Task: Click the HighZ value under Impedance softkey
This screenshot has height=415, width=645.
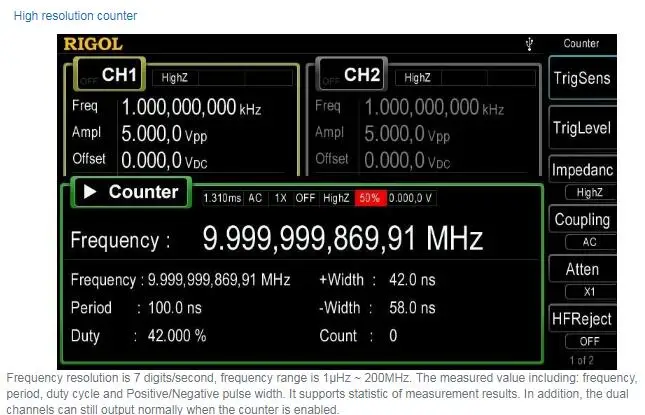Action: pyautogui.click(x=590, y=192)
